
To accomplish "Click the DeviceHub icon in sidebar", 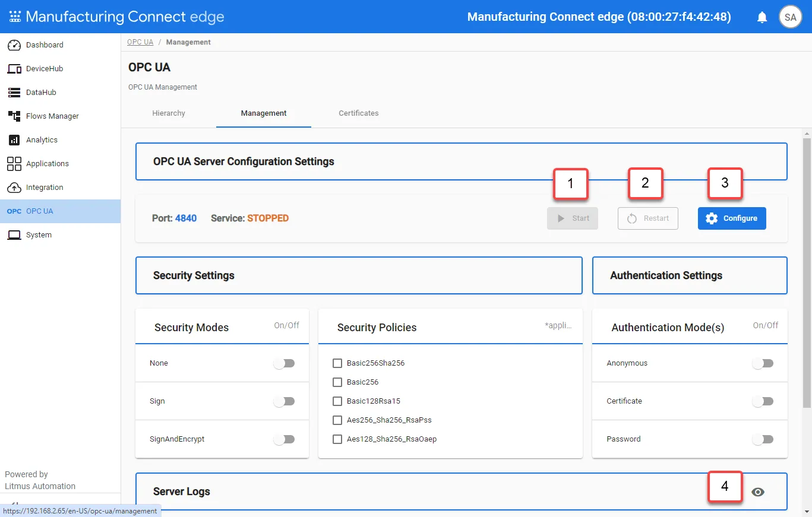I will click(14, 69).
